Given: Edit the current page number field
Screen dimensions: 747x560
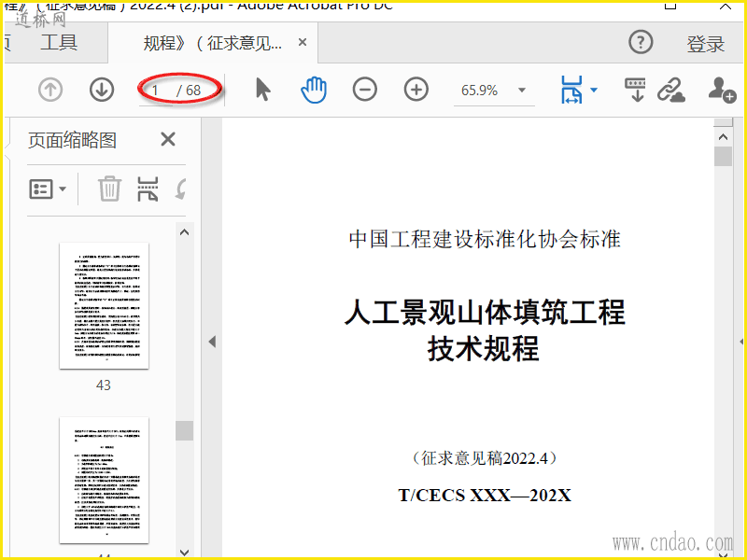Looking at the screenshot, I should pyautogui.click(x=156, y=90).
